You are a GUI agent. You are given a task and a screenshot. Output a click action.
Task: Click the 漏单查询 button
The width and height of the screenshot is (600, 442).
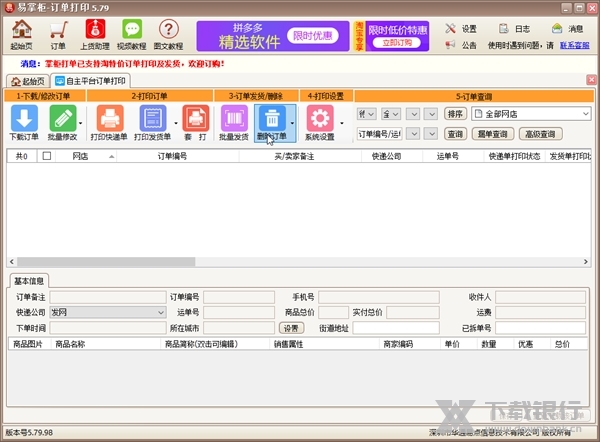(x=492, y=134)
